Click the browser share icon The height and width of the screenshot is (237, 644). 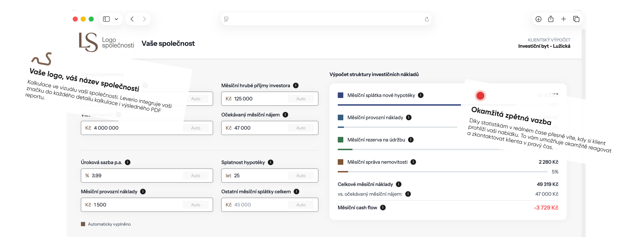tap(551, 19)
